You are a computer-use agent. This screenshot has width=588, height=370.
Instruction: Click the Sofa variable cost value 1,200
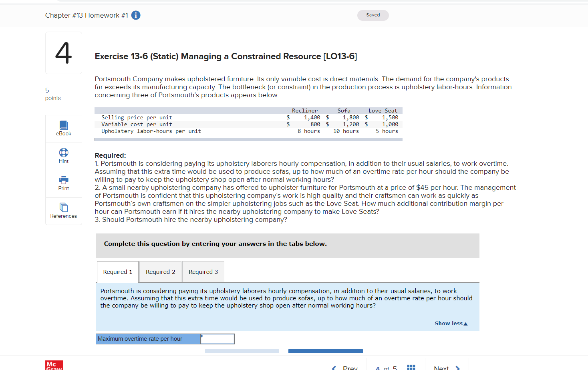351,124
